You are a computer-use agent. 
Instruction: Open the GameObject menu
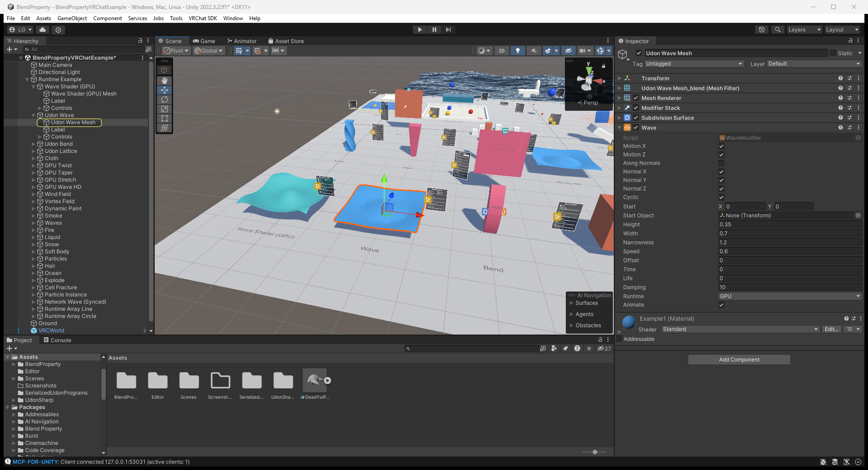72,18
